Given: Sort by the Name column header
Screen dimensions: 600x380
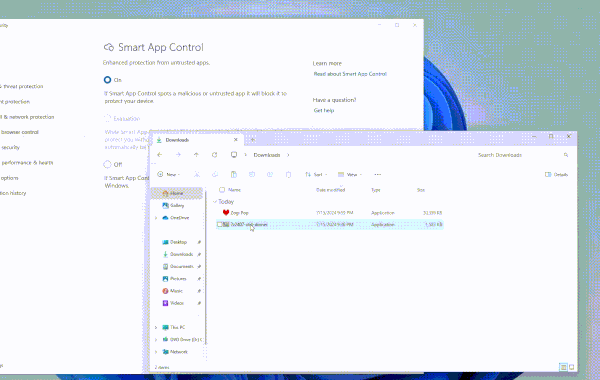Looking at the screenshot, I should [234, 190].
